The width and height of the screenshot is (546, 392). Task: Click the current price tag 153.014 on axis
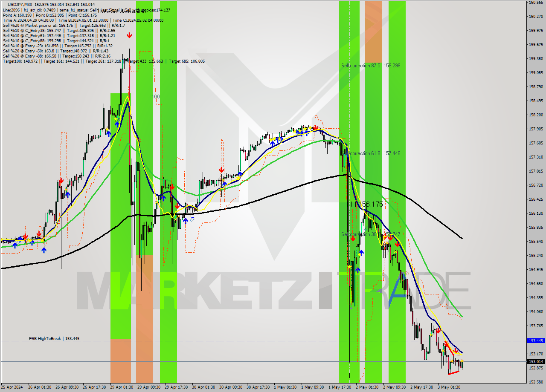535,361
